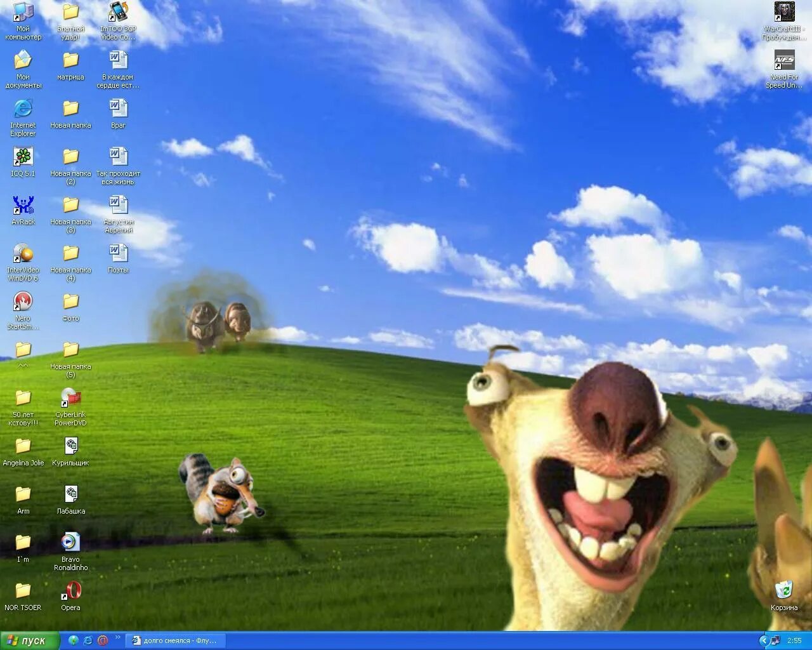Select the WarCraft III shortcut icon
The image size is (812, 650).
784,21
